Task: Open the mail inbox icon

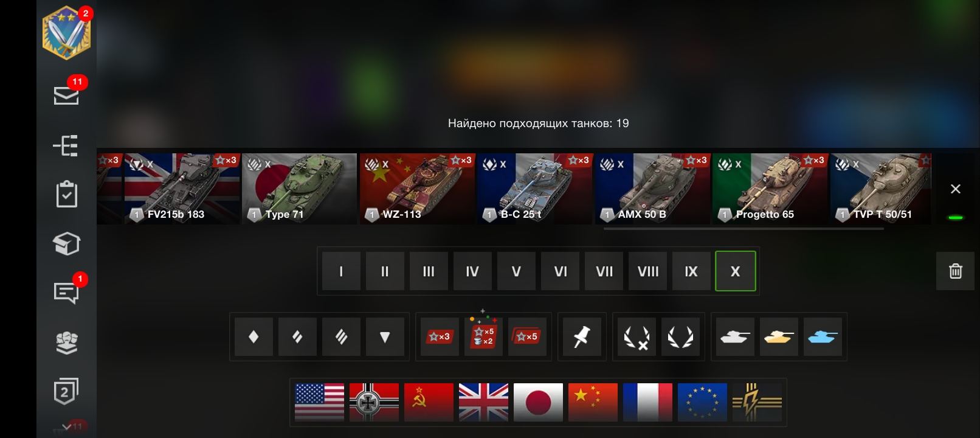Action: 66,95
